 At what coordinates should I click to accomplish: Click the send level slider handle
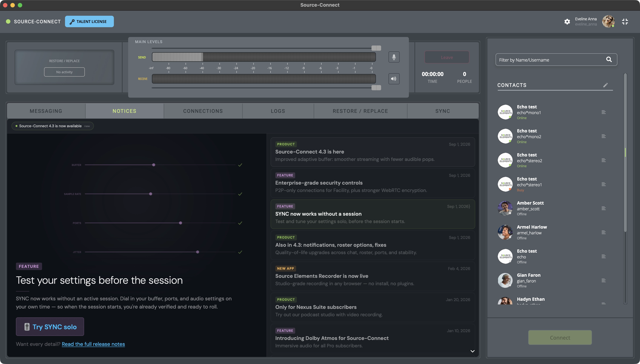point(376,48)
